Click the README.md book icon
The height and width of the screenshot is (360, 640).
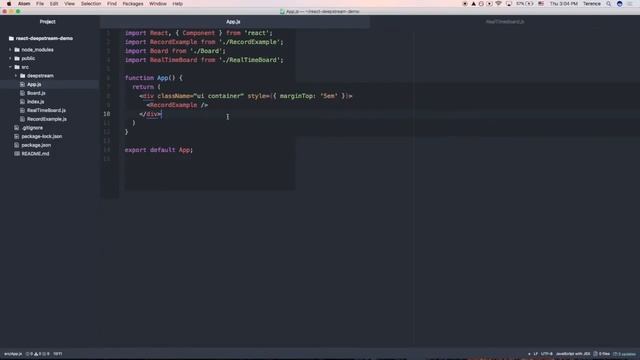[x=17, y=154]
